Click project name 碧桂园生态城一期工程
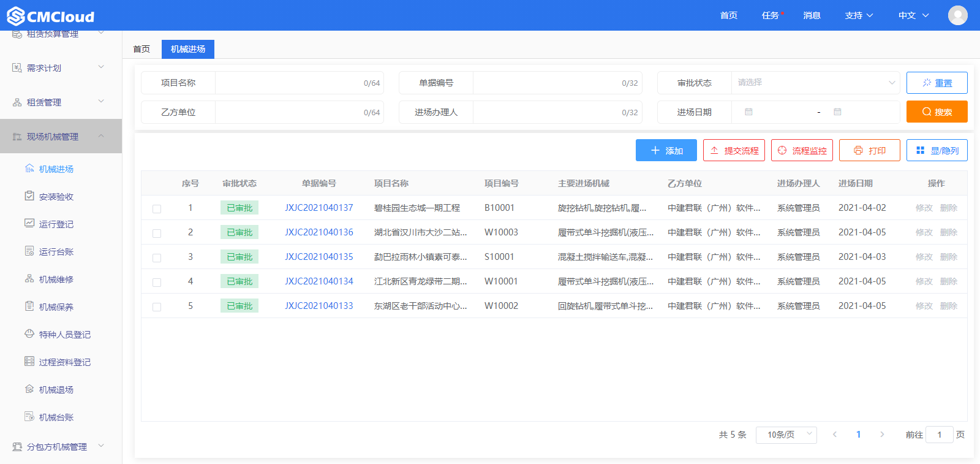This screenshot has width=980, height=464. pyautogui.click(x=417, y=208)
